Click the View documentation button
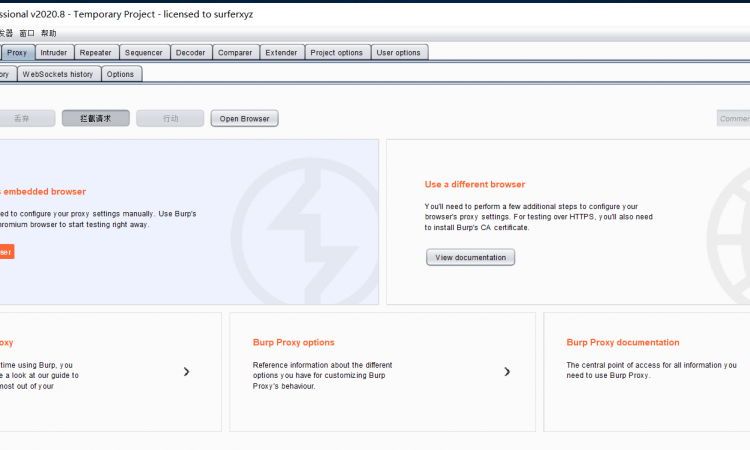The image size is (750, 450). (471, 257)
